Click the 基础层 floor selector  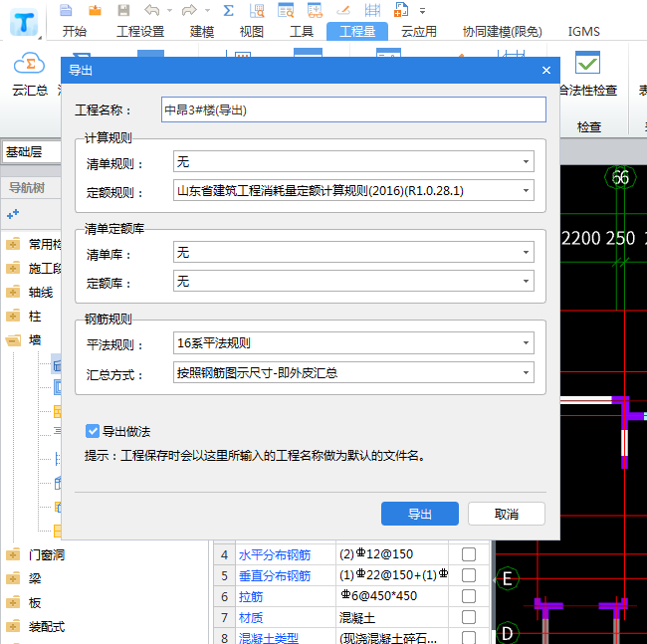[x=32, y=152]
